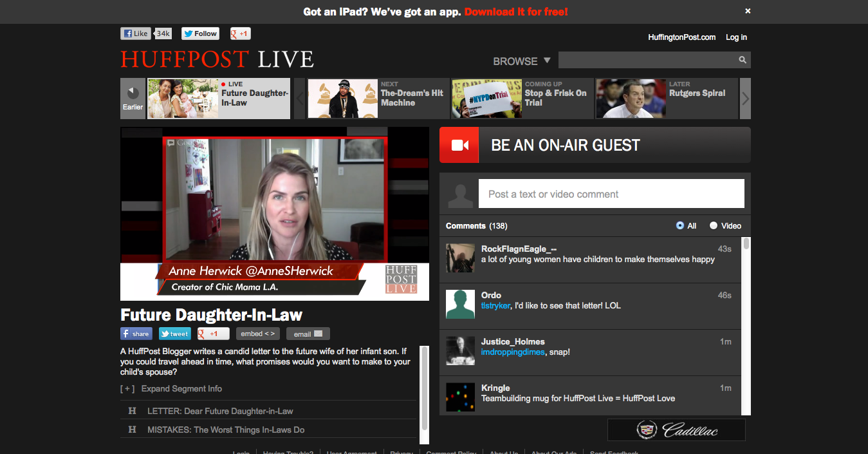Click RockFlagnEagle's avatar
The width and height of the screenshot is (868, 454).
click(461, 258)
